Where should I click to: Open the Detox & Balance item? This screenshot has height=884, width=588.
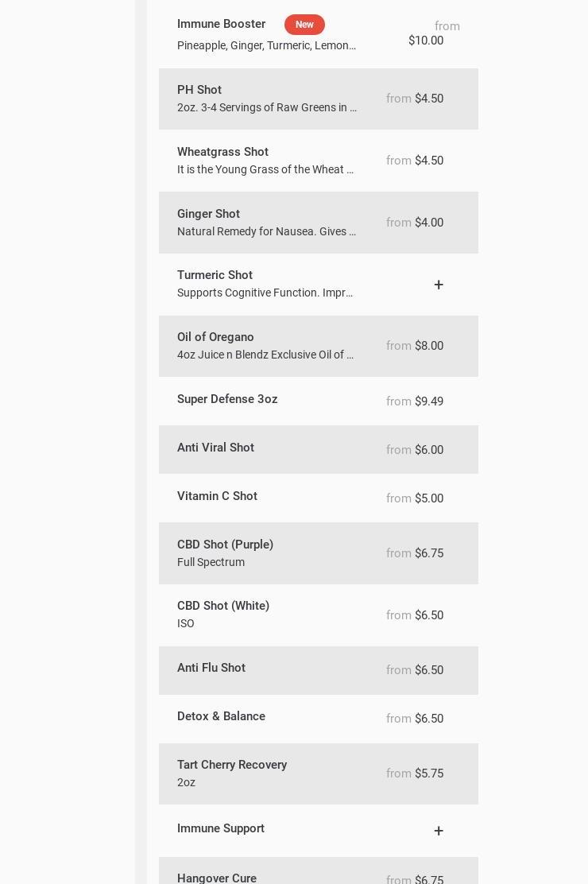[221, 717]
